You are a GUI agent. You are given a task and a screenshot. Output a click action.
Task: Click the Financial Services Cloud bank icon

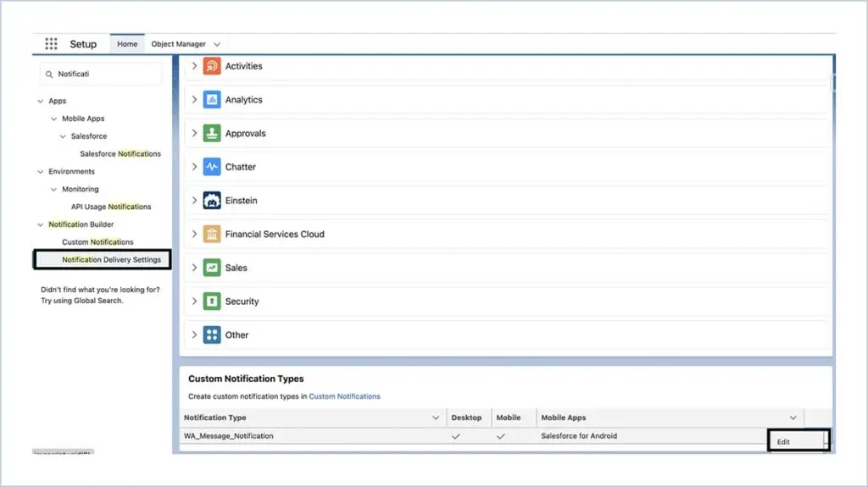point(211,234)
